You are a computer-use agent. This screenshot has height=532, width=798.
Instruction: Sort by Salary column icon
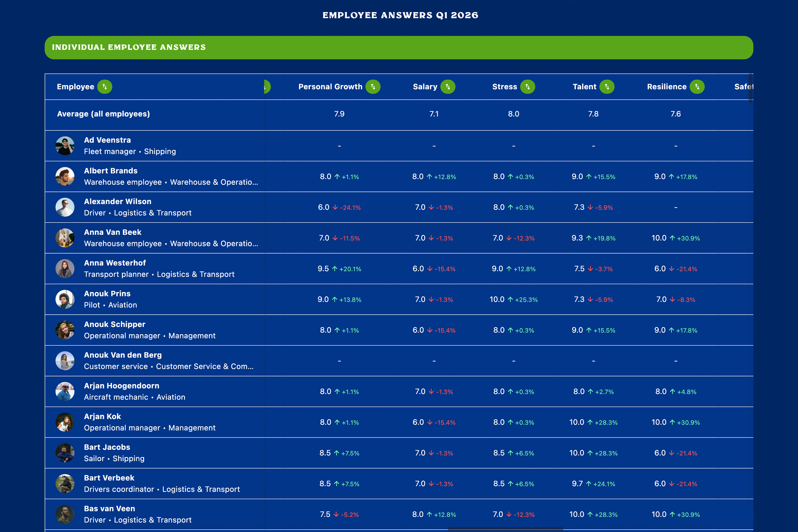[x=447, y=86]
